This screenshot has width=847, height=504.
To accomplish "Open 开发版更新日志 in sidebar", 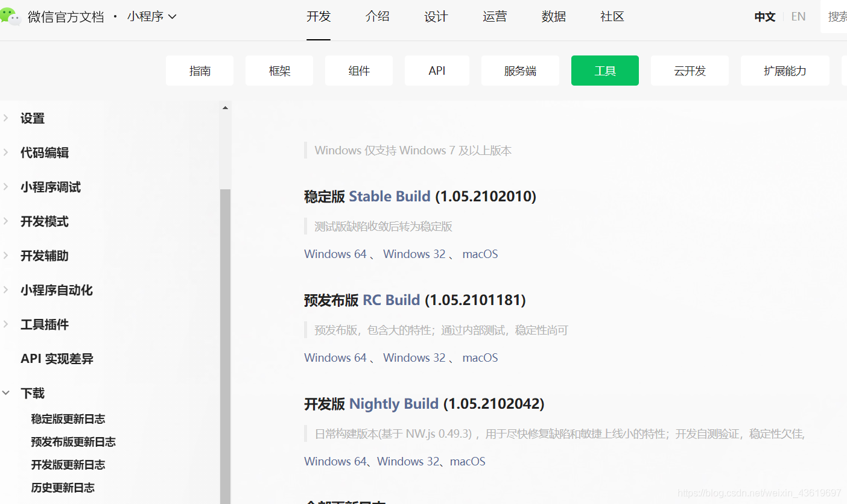I will tap(68, 465).
